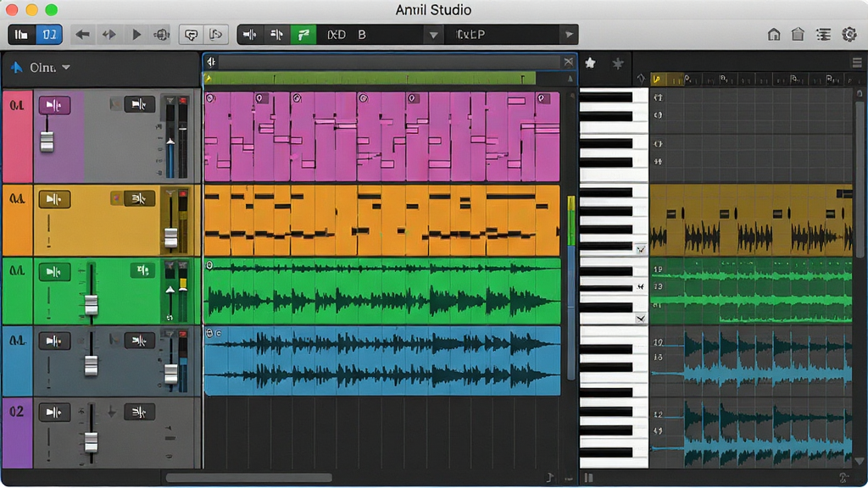Select the second split tool in dark toolbar group
This screenshot has width=868, height=488.
276,34
